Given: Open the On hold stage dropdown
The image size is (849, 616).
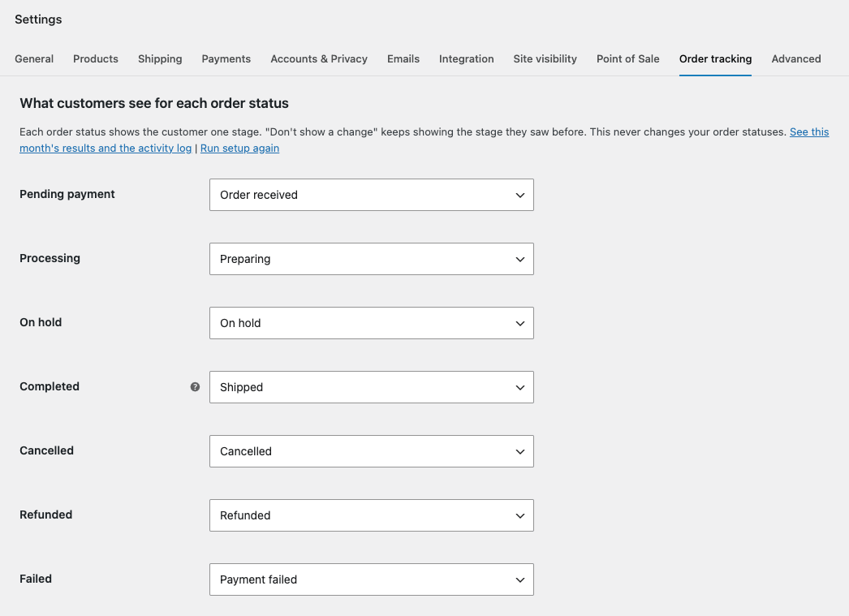Looking at the screenshot, I should [x=372, y=323].
